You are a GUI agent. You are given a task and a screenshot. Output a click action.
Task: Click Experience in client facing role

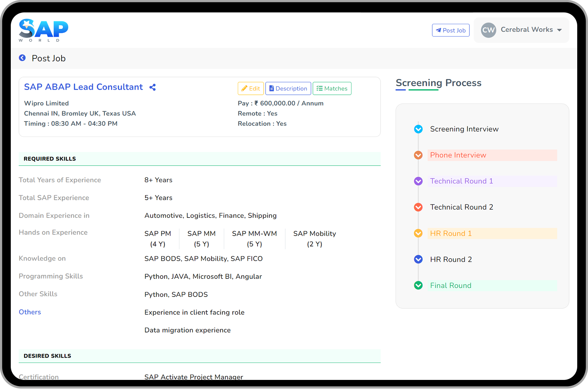coord(194,312)
